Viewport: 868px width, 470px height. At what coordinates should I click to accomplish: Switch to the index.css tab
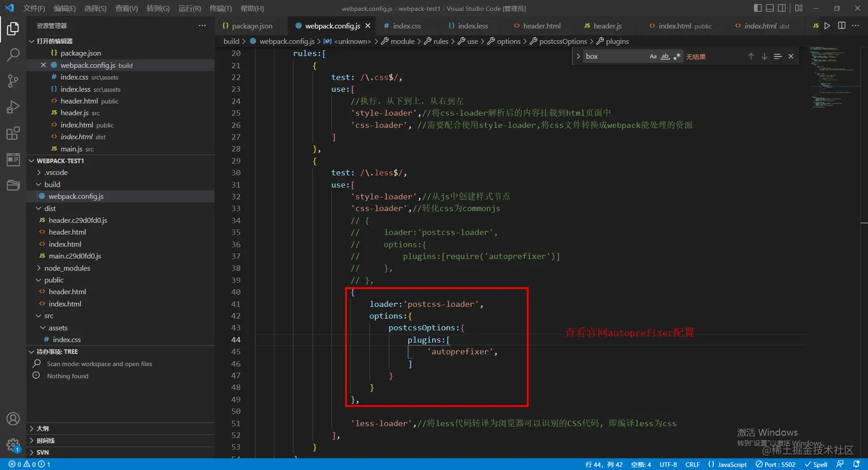pos(407,26)
